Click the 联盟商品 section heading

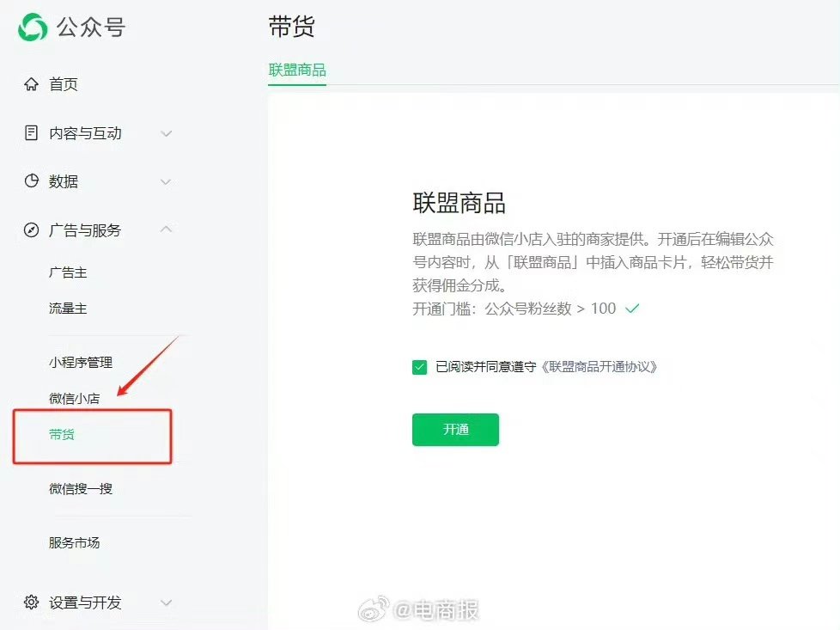tap(460, 203)
